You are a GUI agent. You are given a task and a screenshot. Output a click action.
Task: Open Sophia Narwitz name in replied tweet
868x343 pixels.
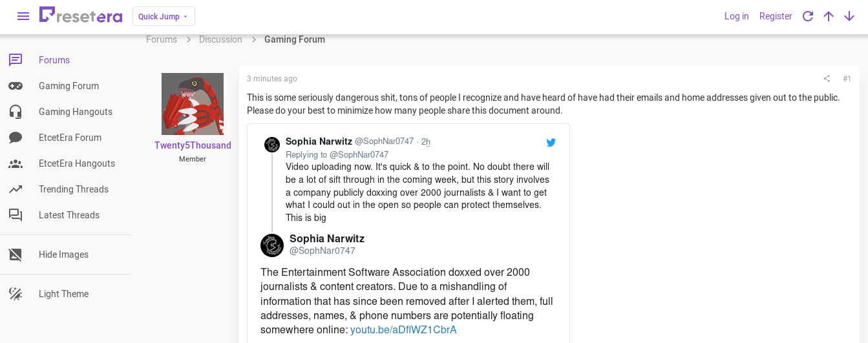click(x=319, y=141)
